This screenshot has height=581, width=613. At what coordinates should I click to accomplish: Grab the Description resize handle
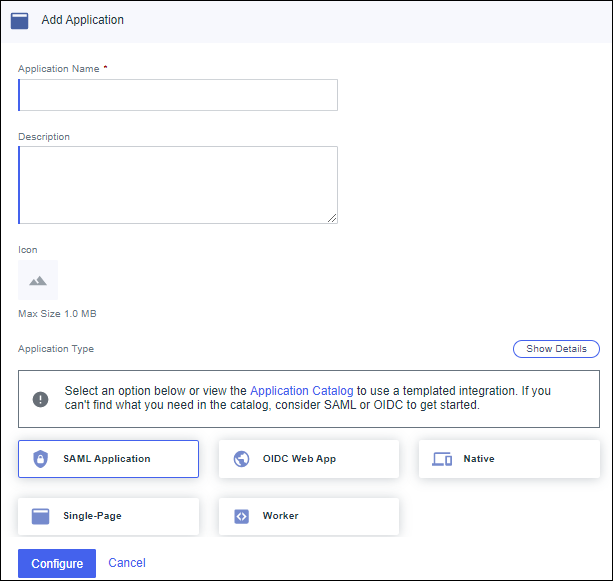click(x=332, y=218)
